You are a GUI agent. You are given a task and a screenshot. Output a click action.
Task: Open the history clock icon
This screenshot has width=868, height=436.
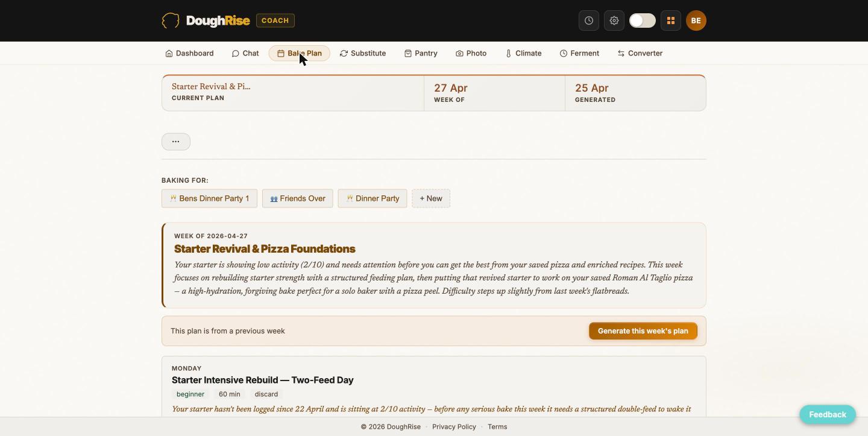click(589, 21)
